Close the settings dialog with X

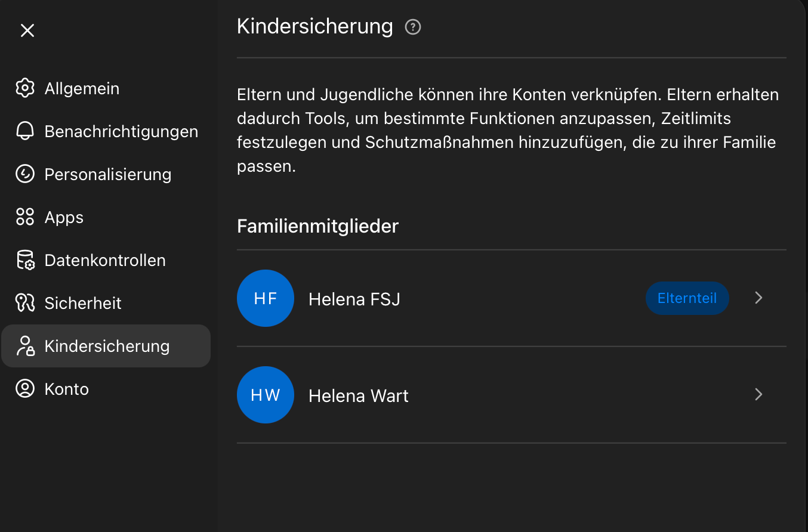27,30
